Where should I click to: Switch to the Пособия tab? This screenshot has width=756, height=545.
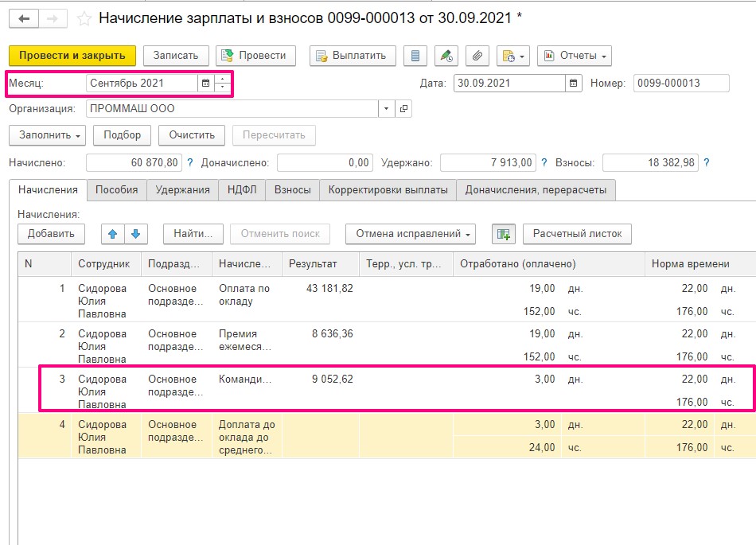[x=117, y=190]
